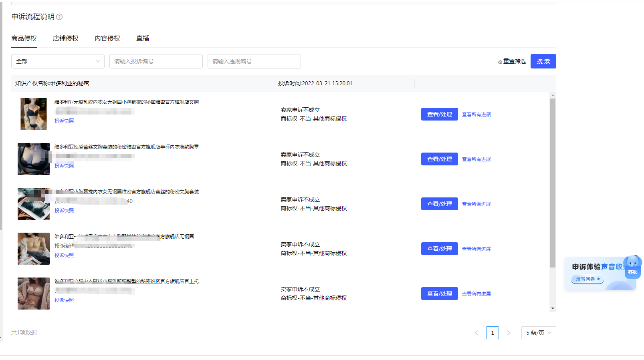The image size is (644, 360).
Task: Expand the 全部 filter dropdown
Action: click(x=58, y=61)
